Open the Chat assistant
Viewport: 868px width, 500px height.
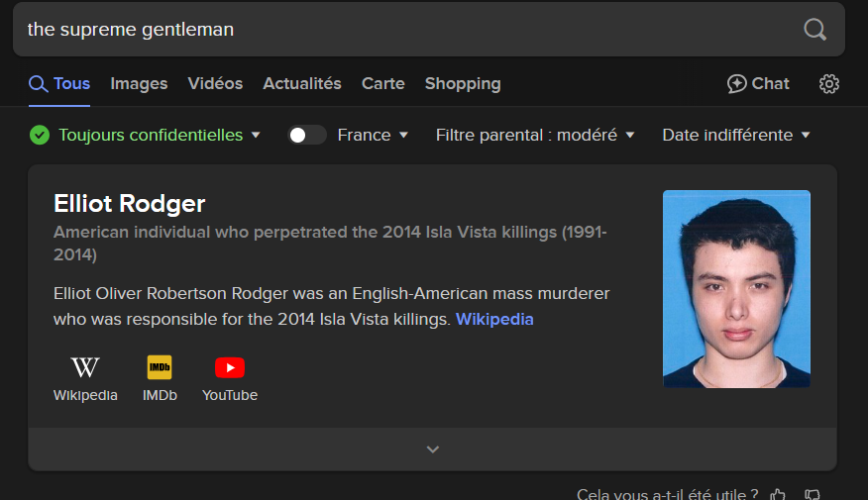click(x=758, y=84)
